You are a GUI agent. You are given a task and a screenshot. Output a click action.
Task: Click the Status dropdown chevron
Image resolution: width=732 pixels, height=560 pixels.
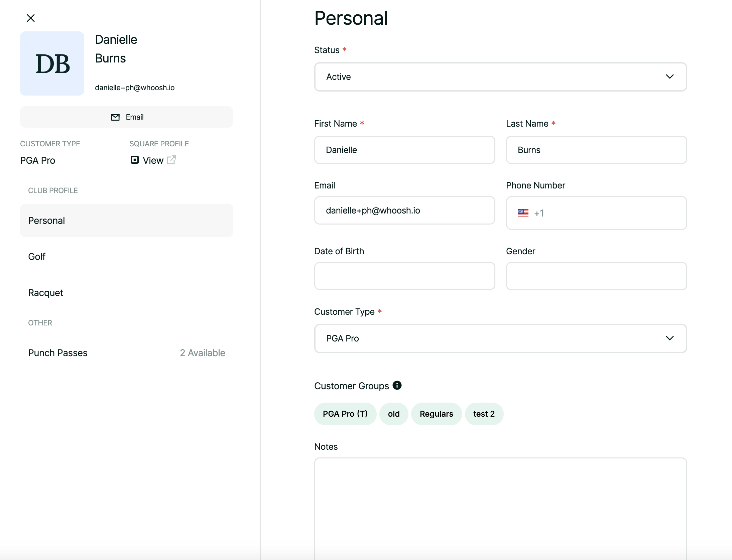point(670,77)
